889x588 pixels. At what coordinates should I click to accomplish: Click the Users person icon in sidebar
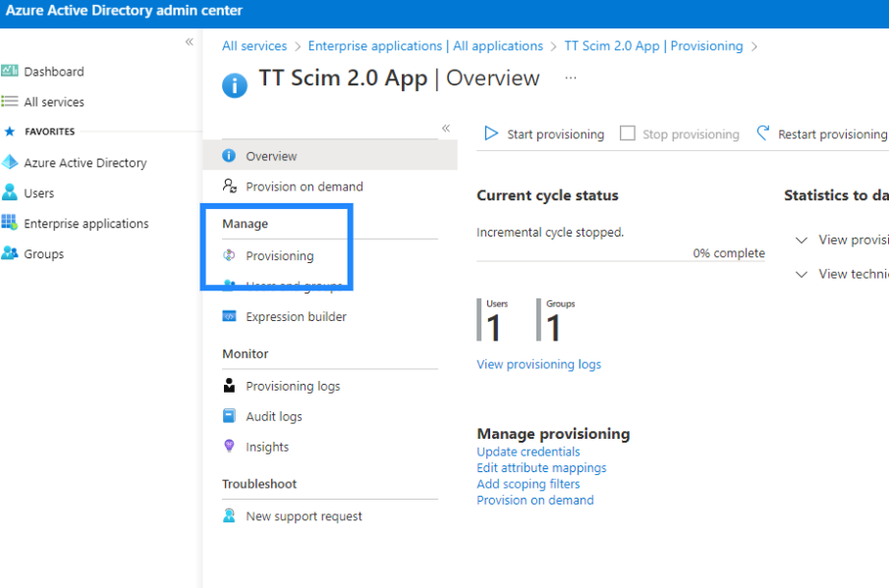point(10,192)
